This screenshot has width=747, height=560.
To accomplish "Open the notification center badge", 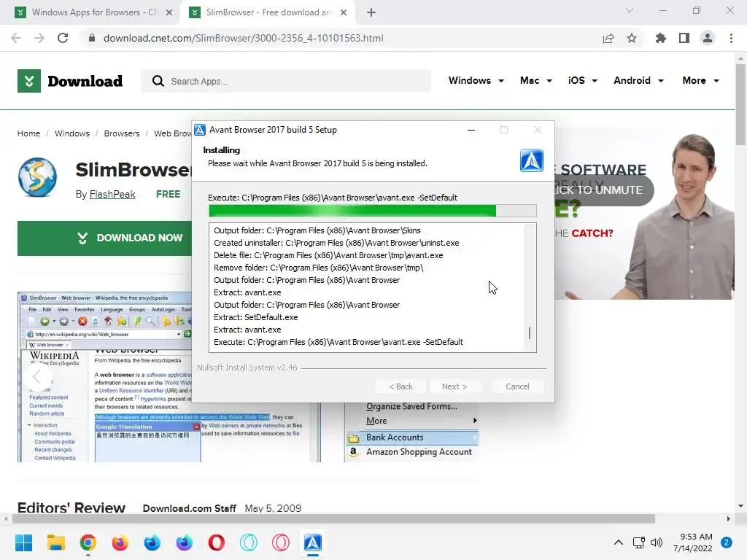I will tap(727, 542).
